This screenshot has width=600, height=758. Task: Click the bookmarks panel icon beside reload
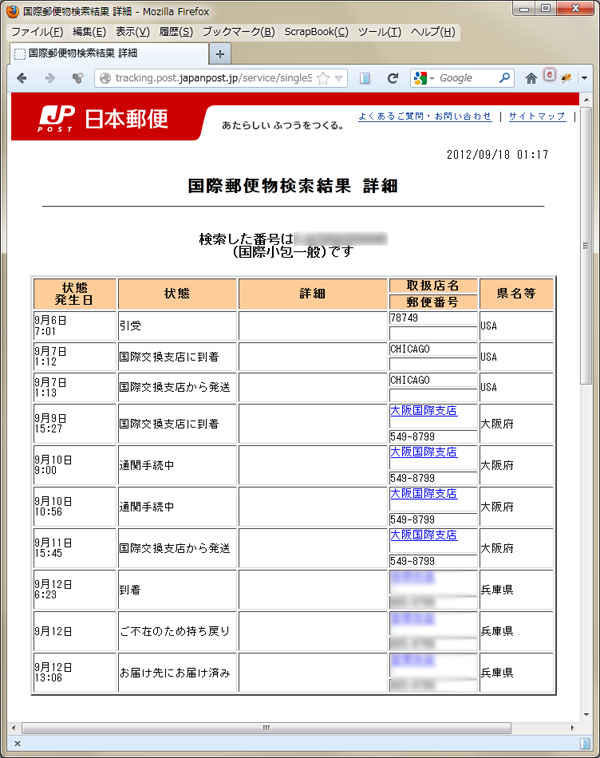(365, 78)
